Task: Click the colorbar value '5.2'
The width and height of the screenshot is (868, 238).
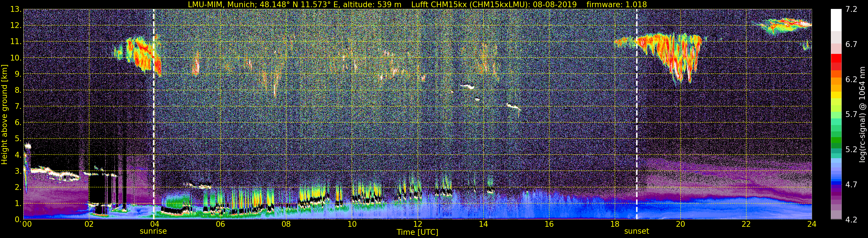Action: pyautogui.click(x=851, y=150)
